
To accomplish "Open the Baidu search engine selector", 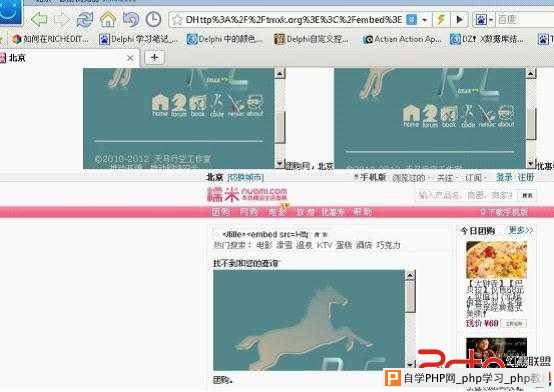I will point(483,20).
